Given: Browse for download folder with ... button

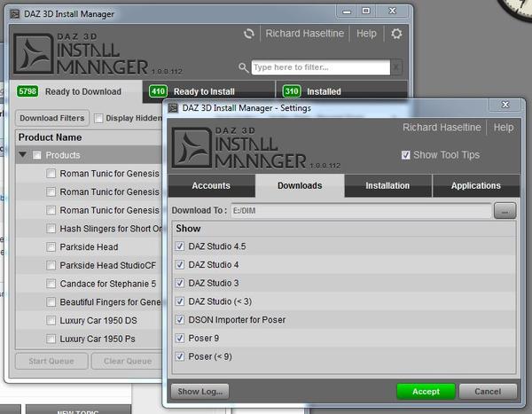Looking at the screenshot, I should (x=505, y=211).
